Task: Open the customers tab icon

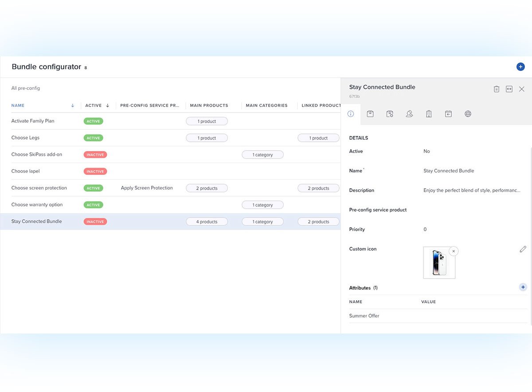Action: coord(409,114)
